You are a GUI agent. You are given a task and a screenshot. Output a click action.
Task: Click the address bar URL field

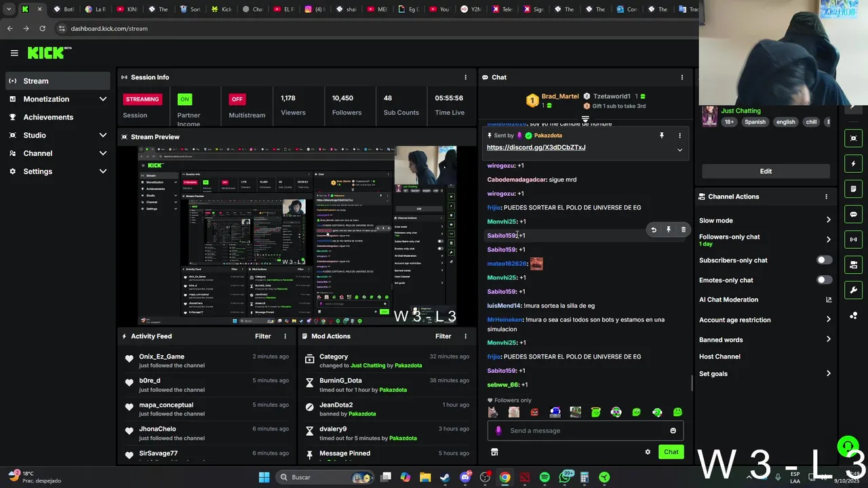coord(376,28)
